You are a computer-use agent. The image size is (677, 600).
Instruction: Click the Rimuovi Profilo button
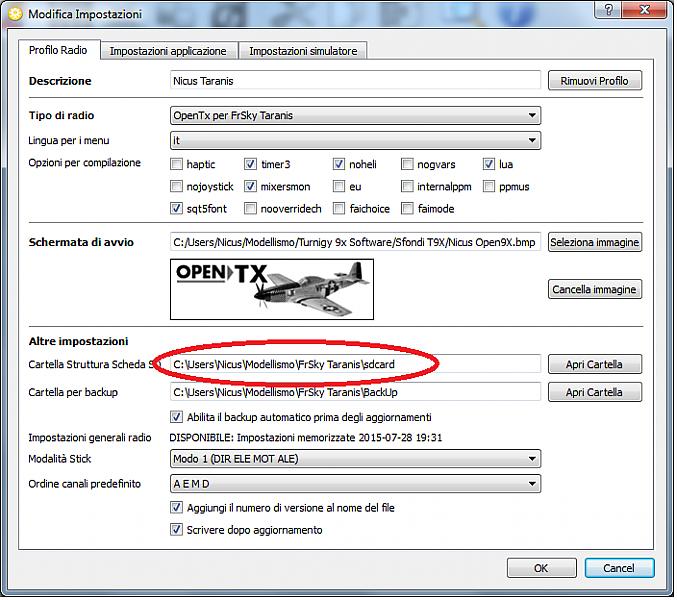pyautogui.click(x=594, y=81)
